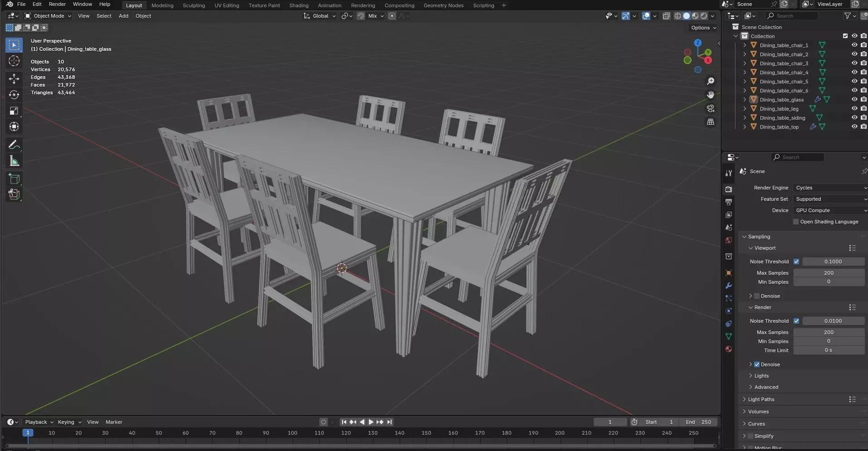This screenshot has height=451, width=868.
Task: Select the Rotate tool
Action: [x=14, y=95]
